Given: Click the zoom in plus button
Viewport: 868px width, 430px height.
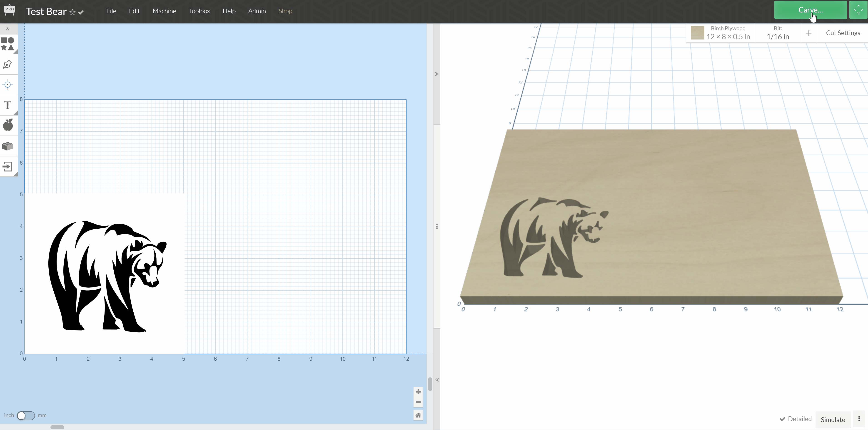Looking at the screenshot, I should [418, 392].
